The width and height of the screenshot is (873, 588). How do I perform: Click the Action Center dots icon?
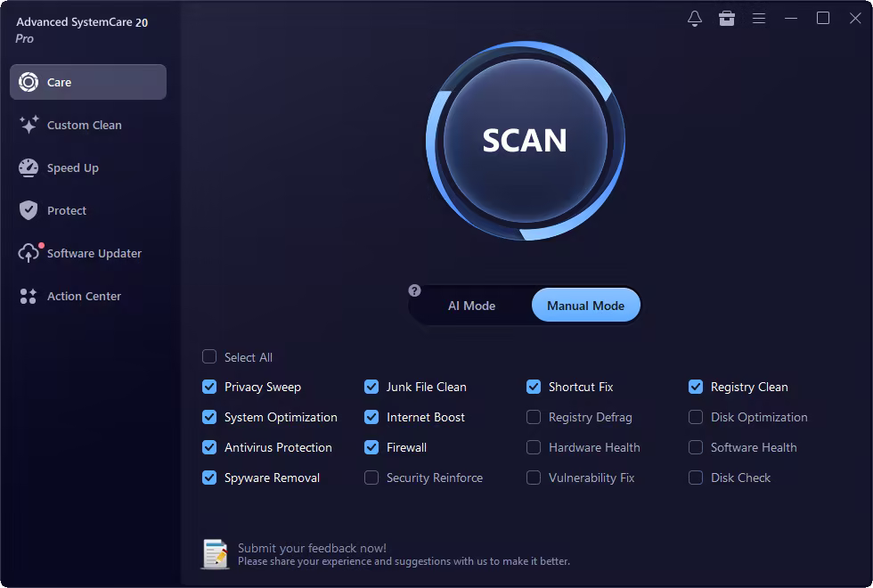coord(29,296)
